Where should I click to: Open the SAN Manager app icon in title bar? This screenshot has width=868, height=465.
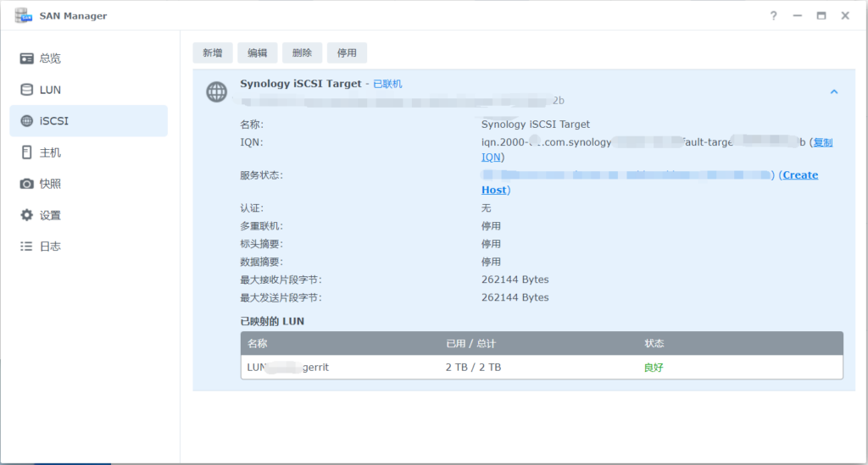pyautogui.click(x=23, y=15)
